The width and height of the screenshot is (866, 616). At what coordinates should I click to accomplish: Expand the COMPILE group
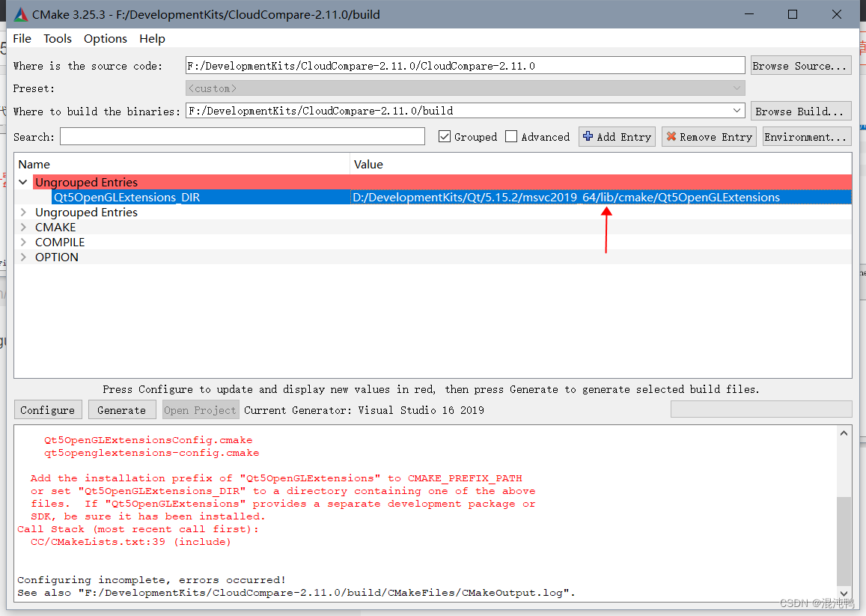23,242
